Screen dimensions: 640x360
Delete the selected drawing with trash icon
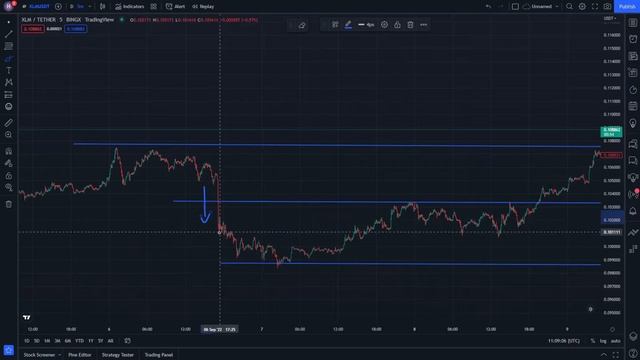410,25
